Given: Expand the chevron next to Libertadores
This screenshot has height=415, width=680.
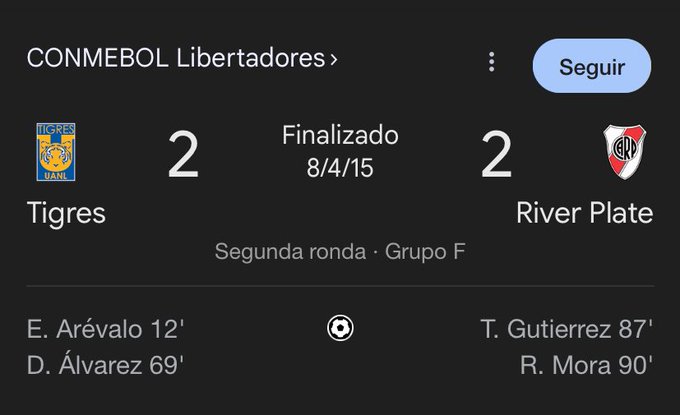Looking at the screenshot, I should (333, 59).
